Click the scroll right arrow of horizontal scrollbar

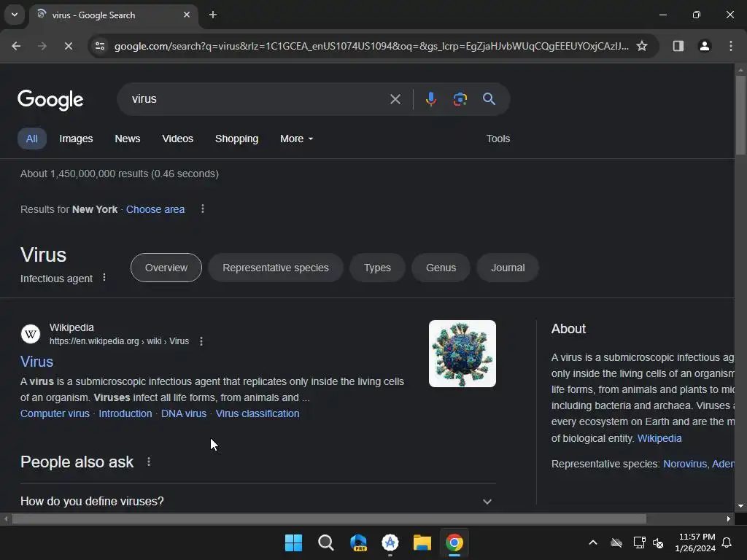[729, 518]
